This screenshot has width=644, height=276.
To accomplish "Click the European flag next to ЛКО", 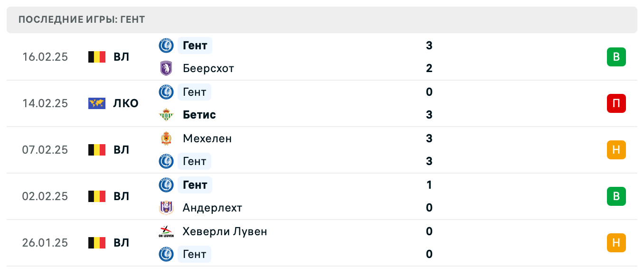I will click(x=96, y=103).
